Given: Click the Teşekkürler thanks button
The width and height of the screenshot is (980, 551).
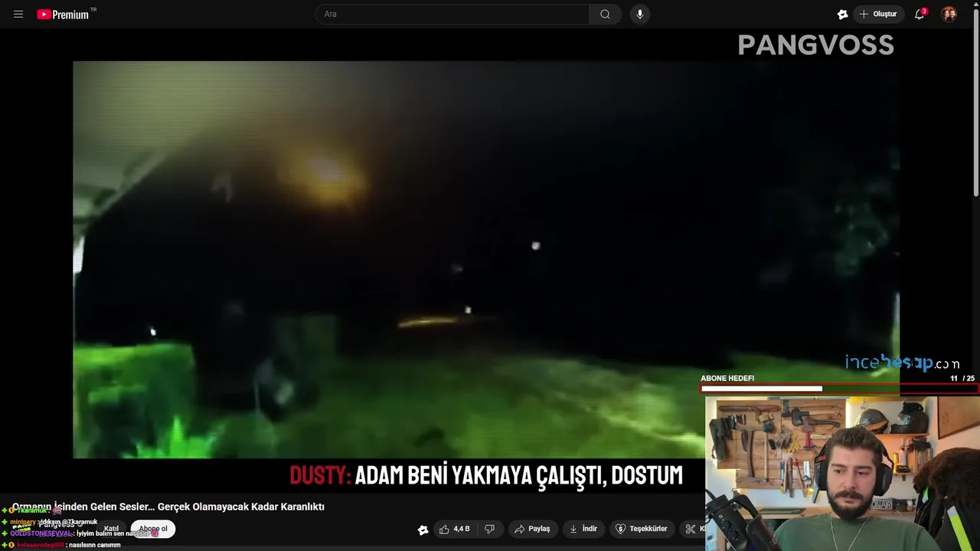Looking at the screenshot, I should (x=642, y=529).
